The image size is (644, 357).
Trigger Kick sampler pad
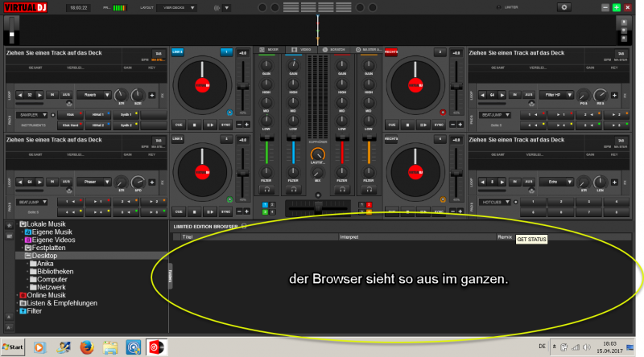pyautogui.click(x=71, y=115)
